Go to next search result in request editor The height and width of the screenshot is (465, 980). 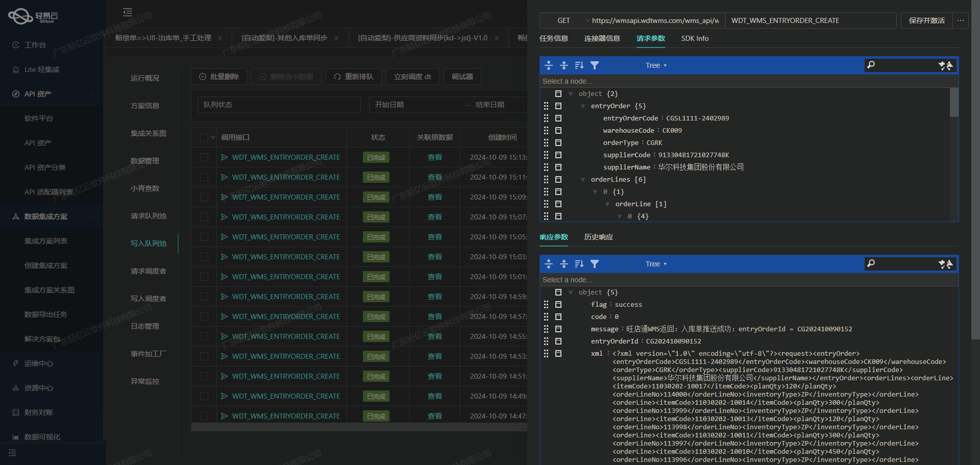[942, 65]
